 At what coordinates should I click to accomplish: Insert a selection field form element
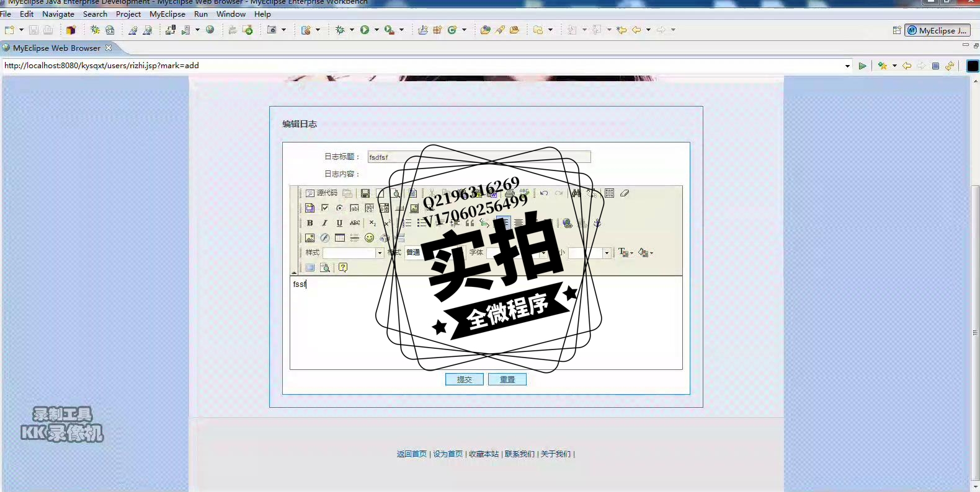[x=384, y=208]
